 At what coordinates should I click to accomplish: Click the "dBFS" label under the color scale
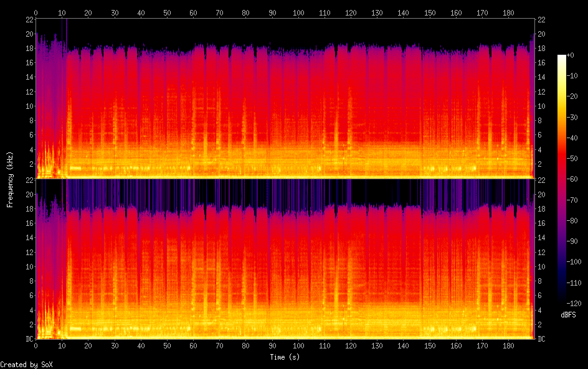[568, 315]
